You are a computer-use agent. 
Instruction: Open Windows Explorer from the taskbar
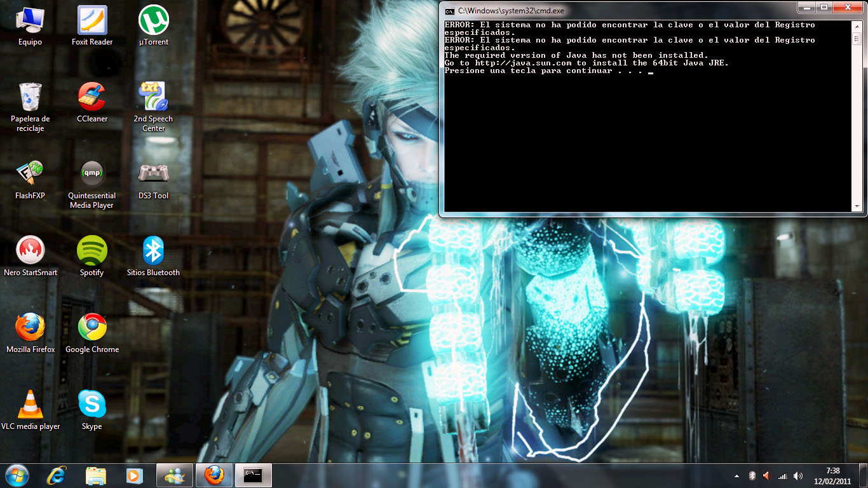(96, 475)
